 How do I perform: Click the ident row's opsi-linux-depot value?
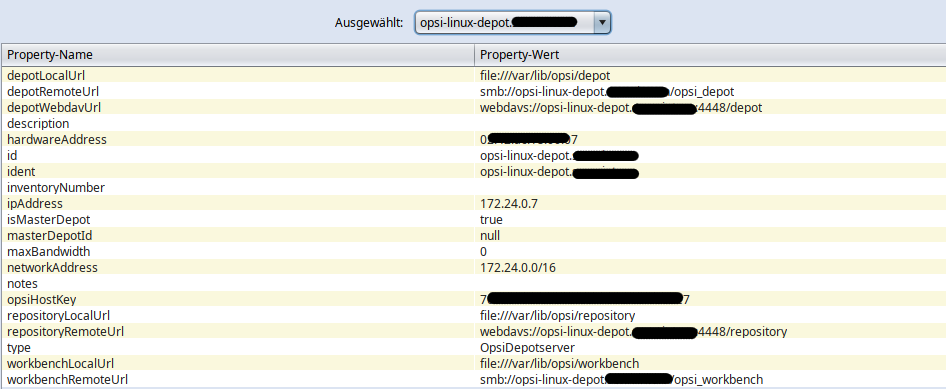pyautogui.click(x=559, y=171)
